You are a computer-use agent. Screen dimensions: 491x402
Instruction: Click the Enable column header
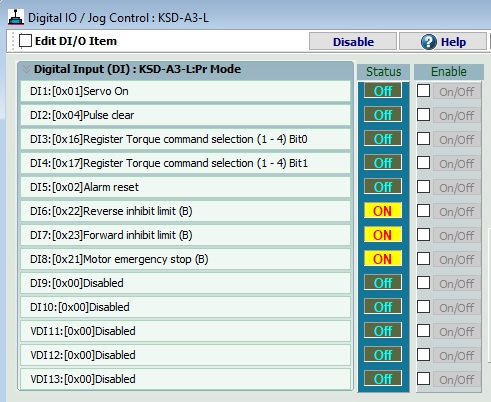449,72
